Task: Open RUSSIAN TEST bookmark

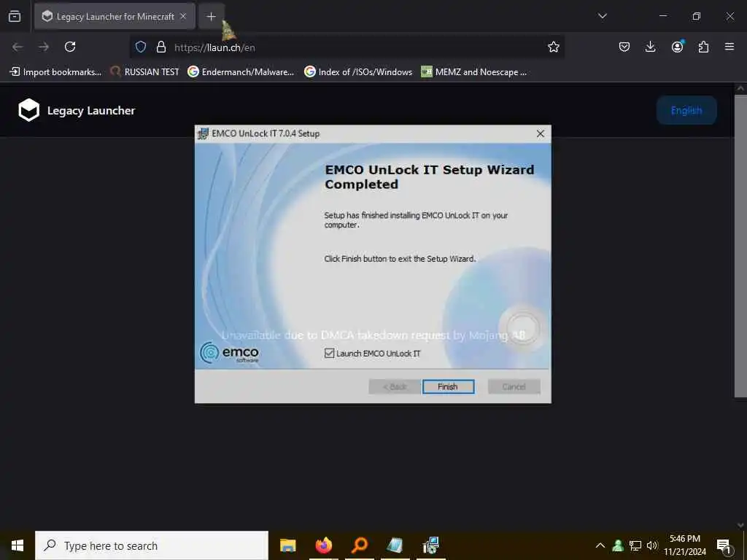Action: pyautogui.click(x=144, y=72)
